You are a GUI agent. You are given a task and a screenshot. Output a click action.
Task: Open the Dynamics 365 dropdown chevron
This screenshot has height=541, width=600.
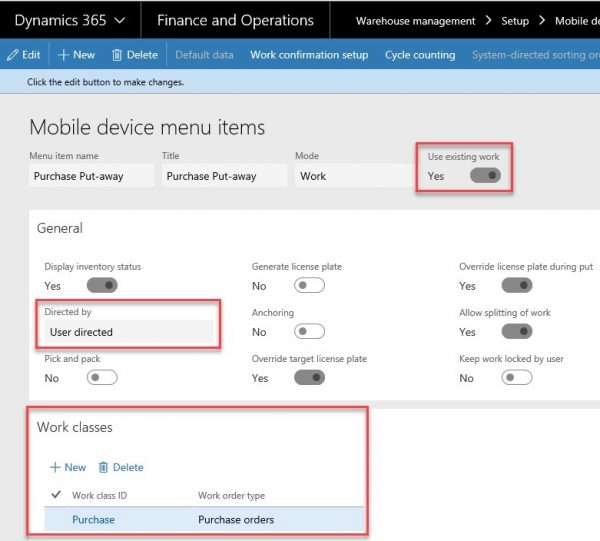click(x=120, y=20)
